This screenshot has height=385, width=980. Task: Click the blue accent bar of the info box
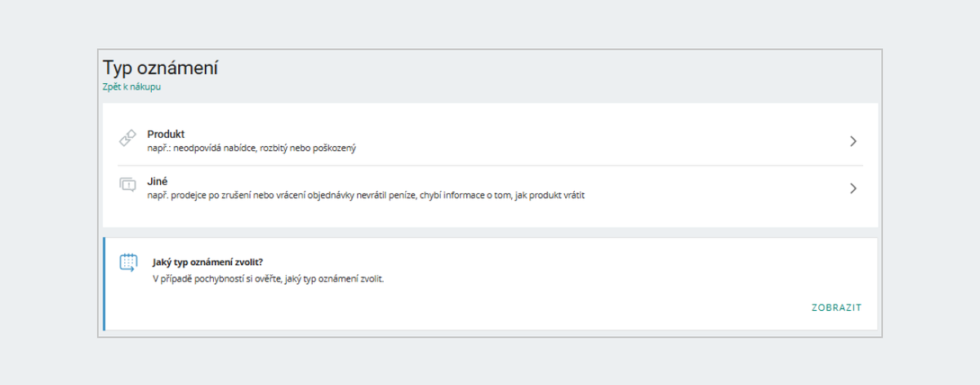105,284
